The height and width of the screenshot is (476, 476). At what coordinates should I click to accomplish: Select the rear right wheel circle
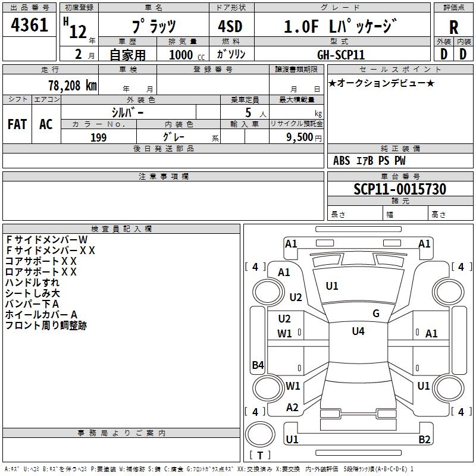[x=449, y=389]
